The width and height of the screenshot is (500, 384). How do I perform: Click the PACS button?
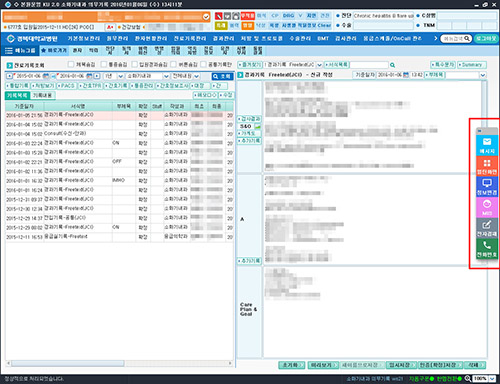pos(67,86)
